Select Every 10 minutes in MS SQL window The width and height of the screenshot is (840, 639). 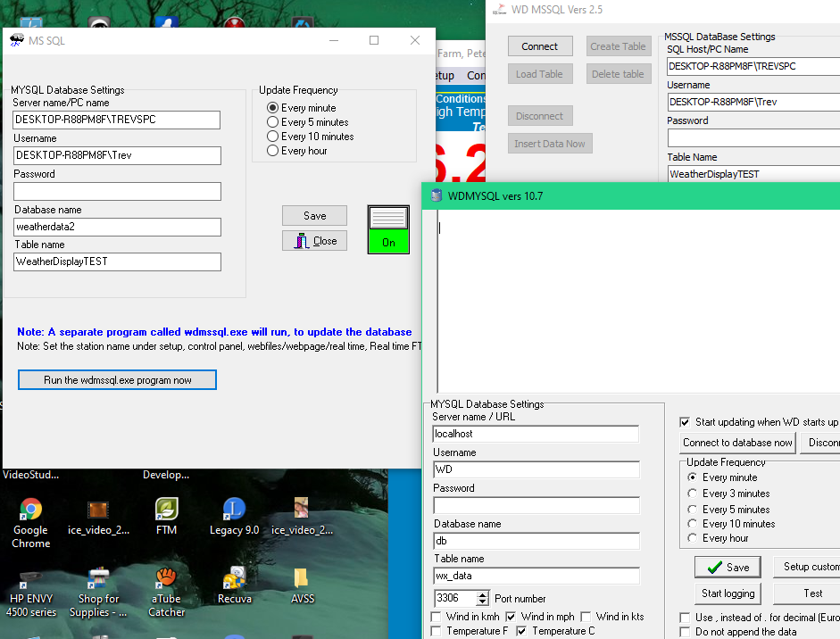[x=272, y=137]
